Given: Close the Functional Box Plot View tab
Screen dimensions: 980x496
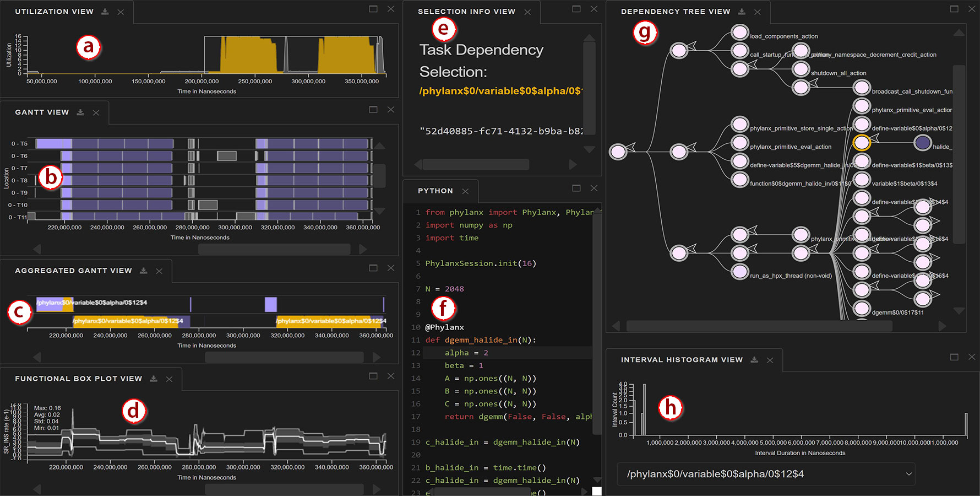Looking at the screenshot, I should [169, 379].
